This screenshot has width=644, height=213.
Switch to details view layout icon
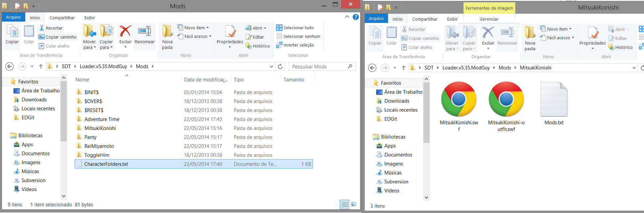coord(344,204)
